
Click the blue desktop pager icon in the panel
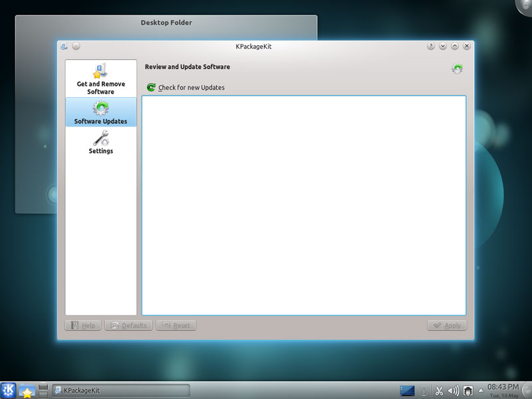[407, 391]
